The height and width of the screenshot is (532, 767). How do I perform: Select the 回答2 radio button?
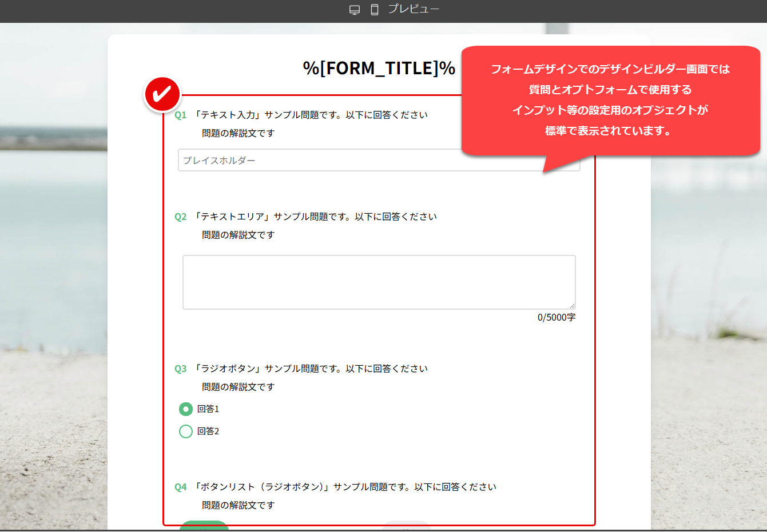(185, 431)
